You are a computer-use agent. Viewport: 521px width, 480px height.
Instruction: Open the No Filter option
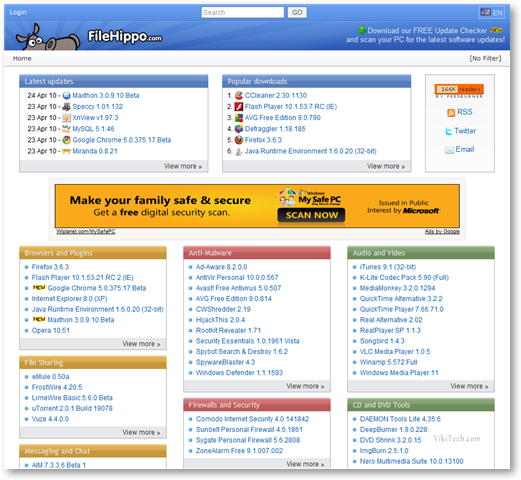click(485, 58)
